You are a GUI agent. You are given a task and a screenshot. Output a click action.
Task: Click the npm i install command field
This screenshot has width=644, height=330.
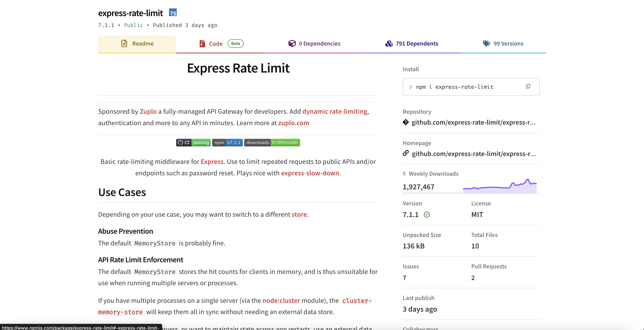pyautogui.click(x=454, y=87)
